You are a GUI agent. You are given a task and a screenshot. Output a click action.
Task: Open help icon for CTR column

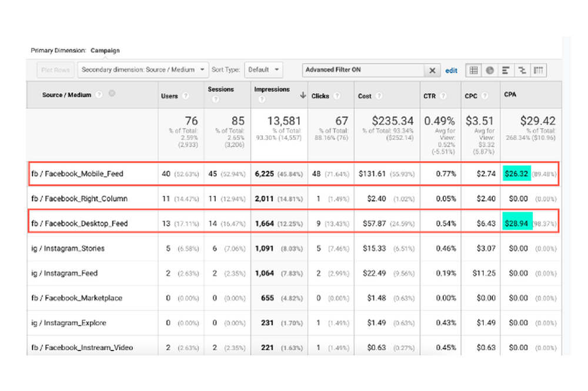443,96
